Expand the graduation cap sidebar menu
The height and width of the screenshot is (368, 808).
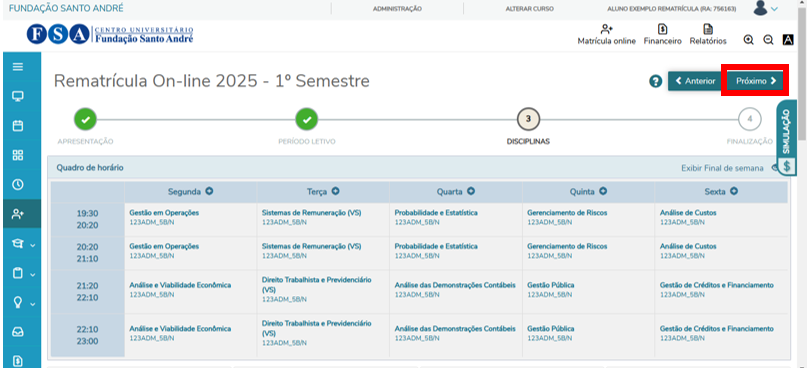click(23, 244)
